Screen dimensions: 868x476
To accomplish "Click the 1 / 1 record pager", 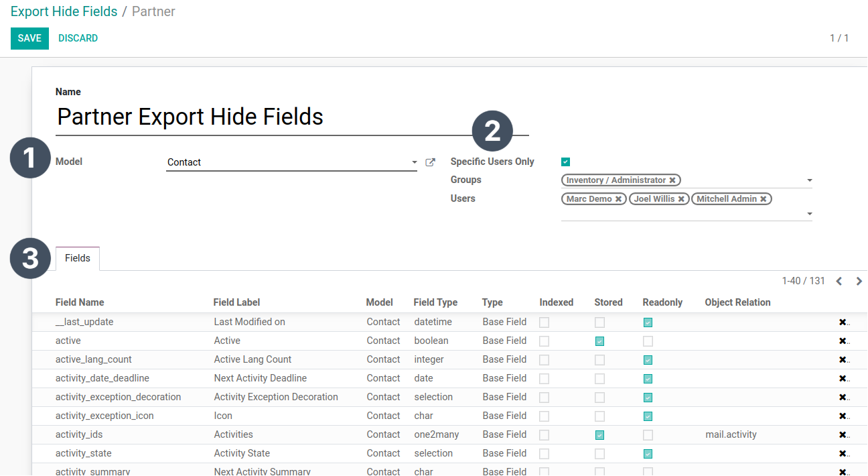I will pyautogui.click(x=839, y=38).
